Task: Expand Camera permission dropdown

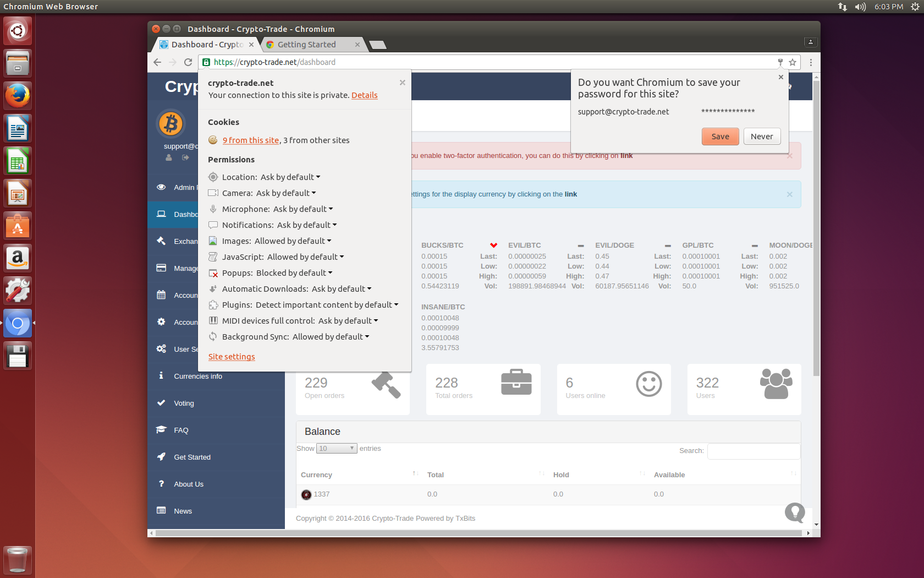Action: point(286,193)
